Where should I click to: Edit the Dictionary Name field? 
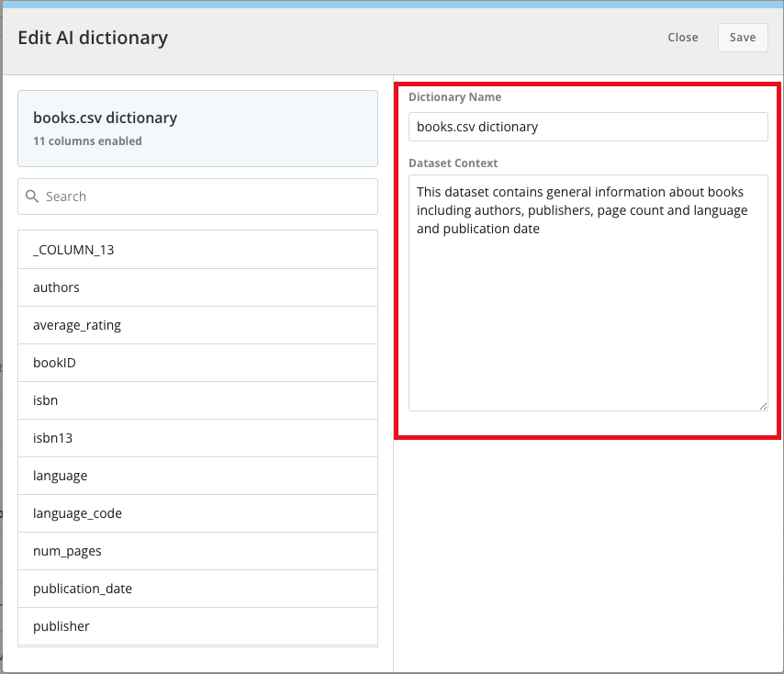[588, 127]
